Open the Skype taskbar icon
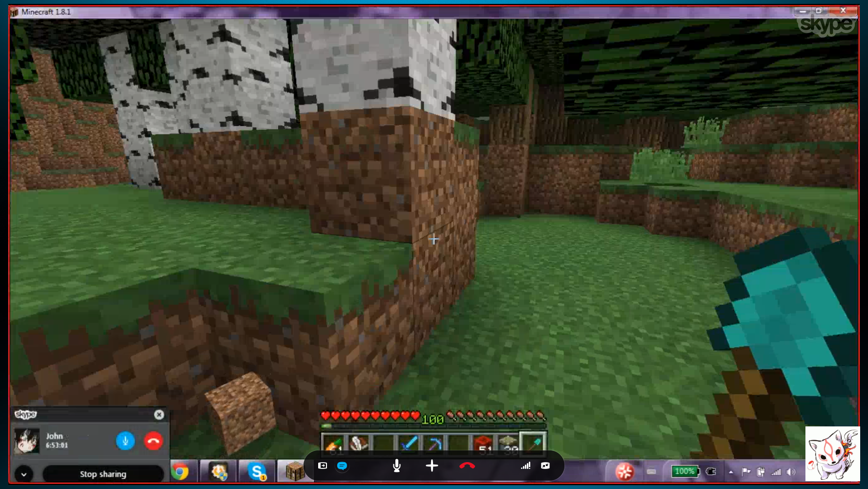 pos(257,472)
